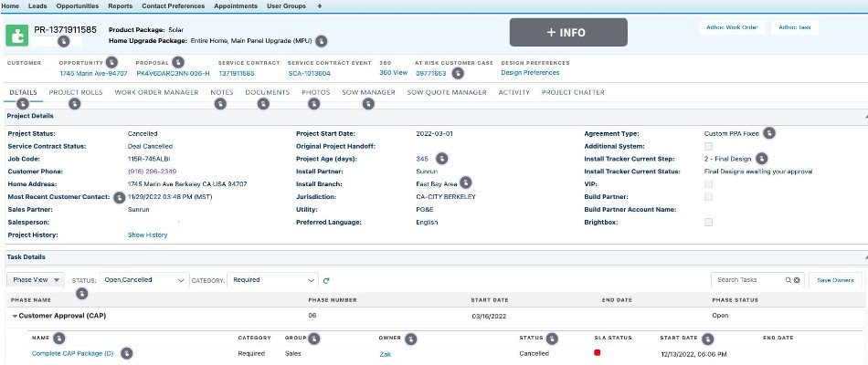Open the Home menu
The width and height of the screenshot is (868, 365).
11,6
